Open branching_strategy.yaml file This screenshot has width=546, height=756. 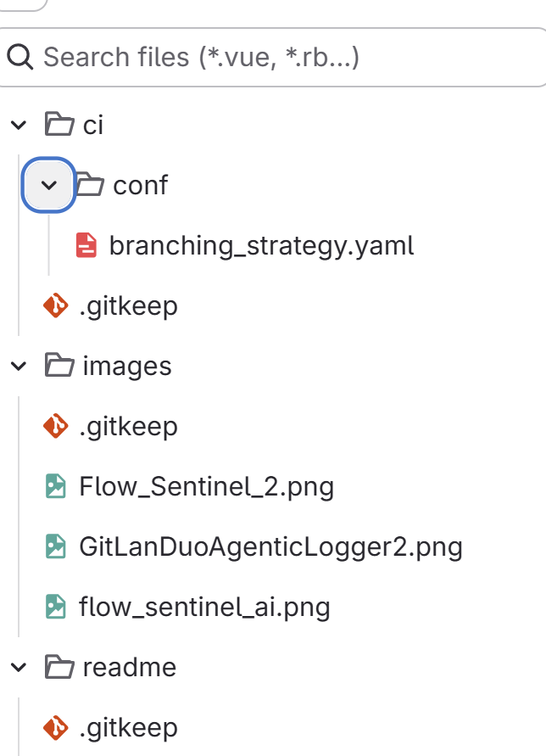coord(261,245)
